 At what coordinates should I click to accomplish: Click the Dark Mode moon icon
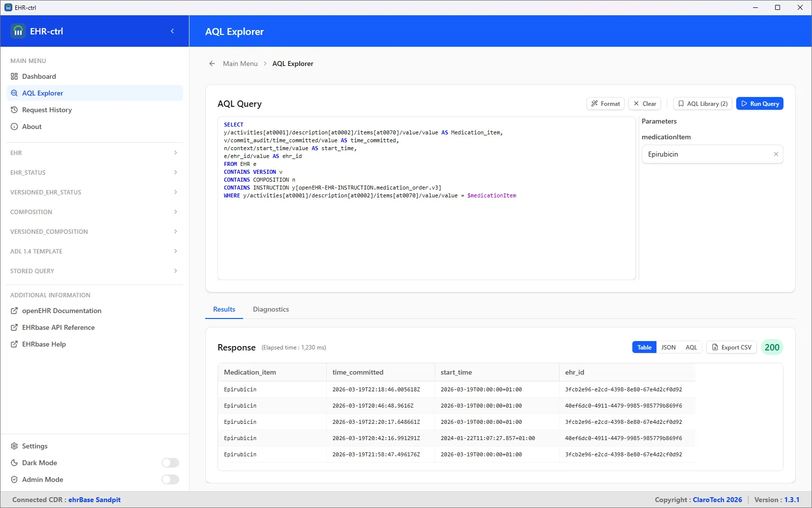click(14, 463)
